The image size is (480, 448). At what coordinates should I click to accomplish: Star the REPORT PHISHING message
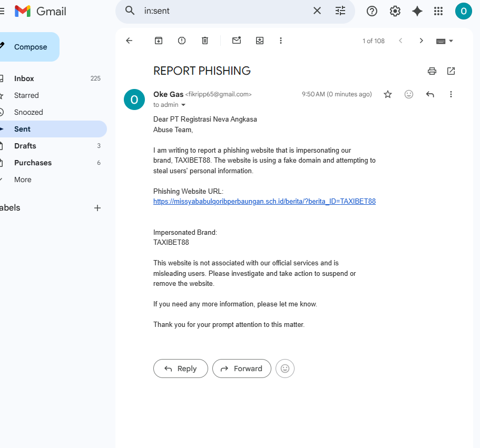388,94
